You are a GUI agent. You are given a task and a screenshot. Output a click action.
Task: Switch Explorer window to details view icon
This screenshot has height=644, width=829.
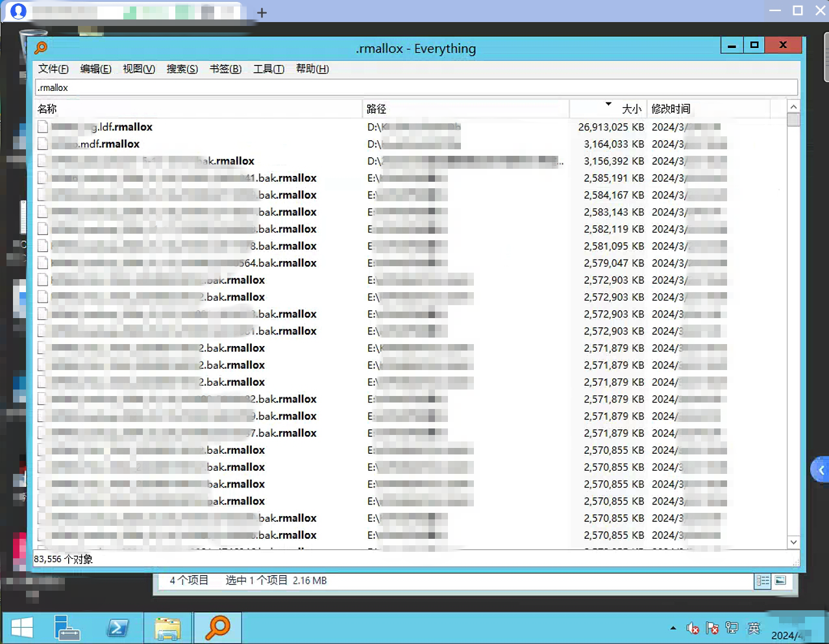[763, 580]
